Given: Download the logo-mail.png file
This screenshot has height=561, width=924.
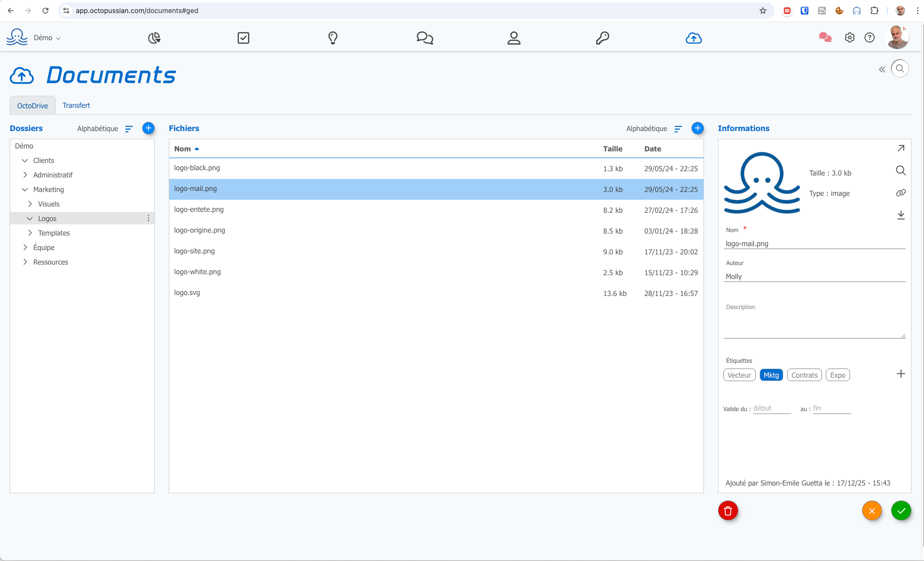Looking at the screenshot, I should (900, 215).
